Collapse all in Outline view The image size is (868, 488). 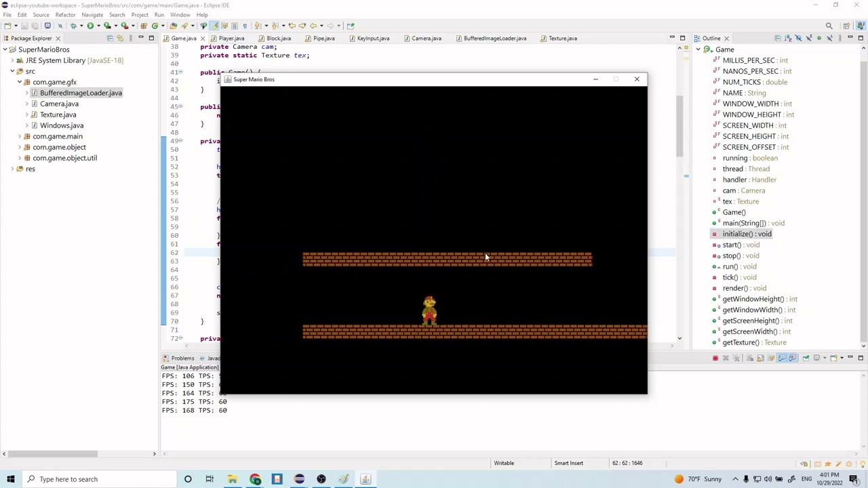click(x=778, y=38)
